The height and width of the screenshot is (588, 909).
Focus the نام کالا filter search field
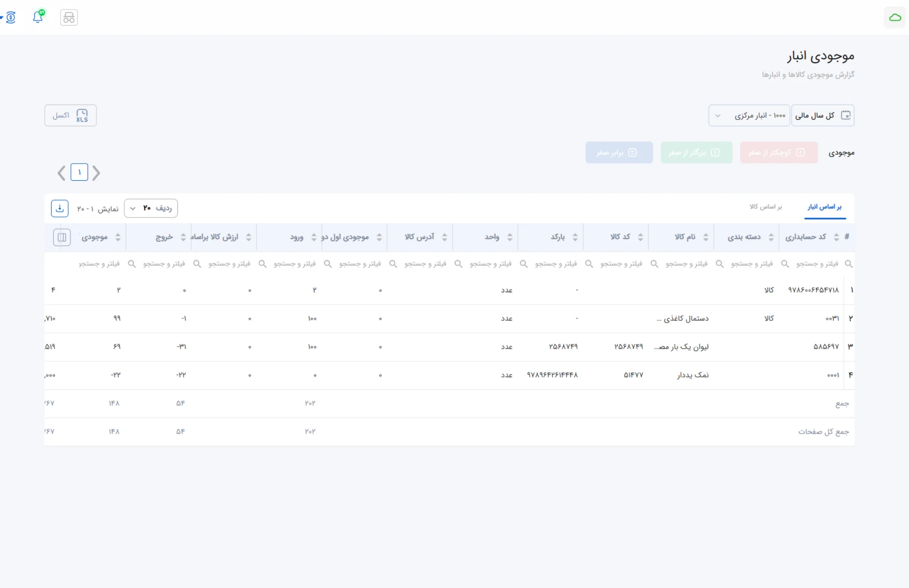click(682, 264)
